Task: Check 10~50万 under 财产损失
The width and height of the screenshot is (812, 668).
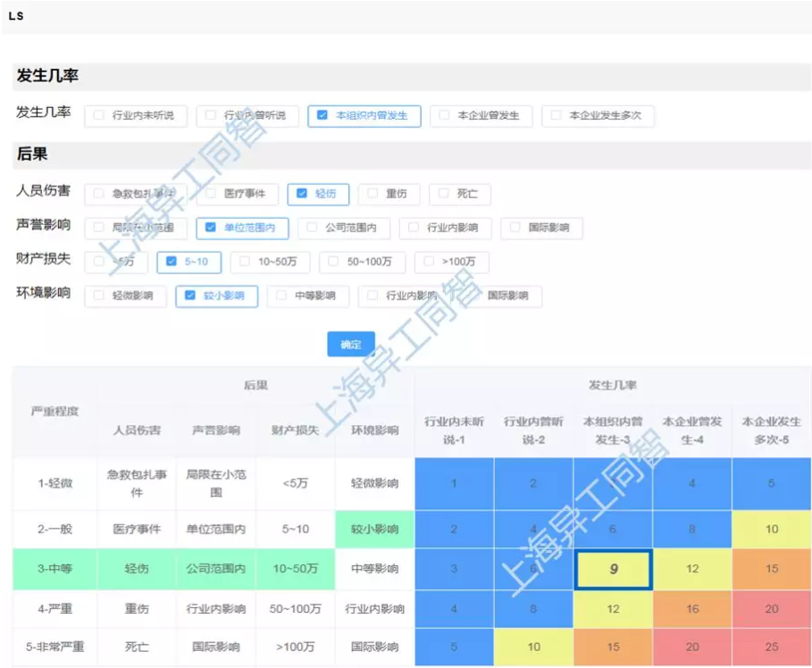Action: 245,263
